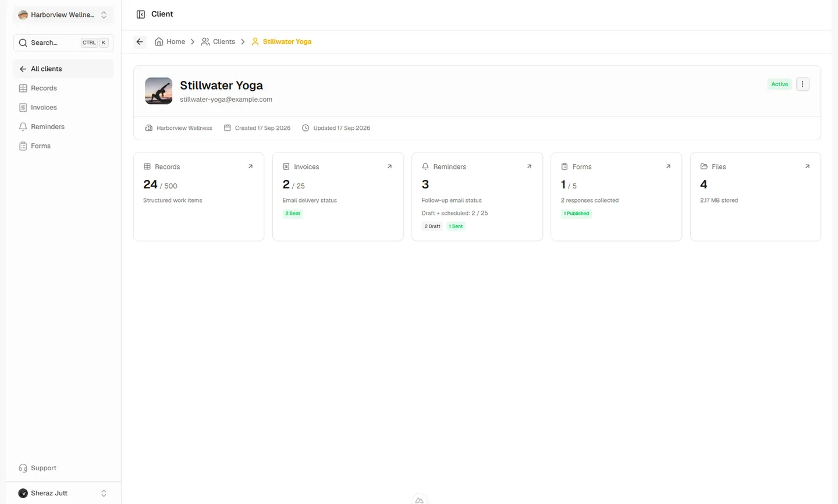Click the Updated 17 Sep 2026 text

pos(342,128)
